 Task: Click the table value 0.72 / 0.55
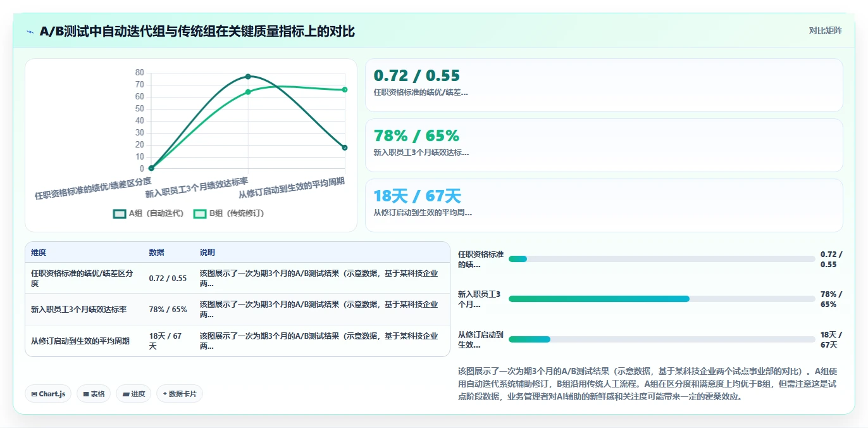[168, 278]
